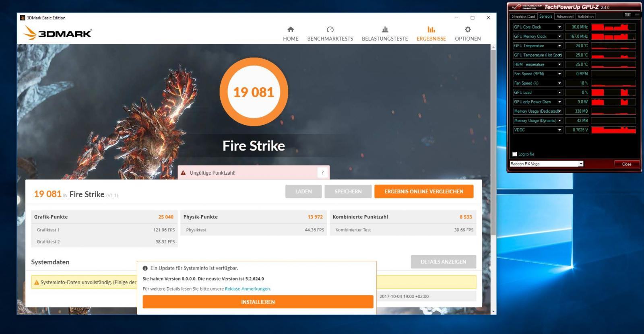Open the BENCHMARKTESTS label in the 3DMark menu
644x334 pixels.
[330, 39]
